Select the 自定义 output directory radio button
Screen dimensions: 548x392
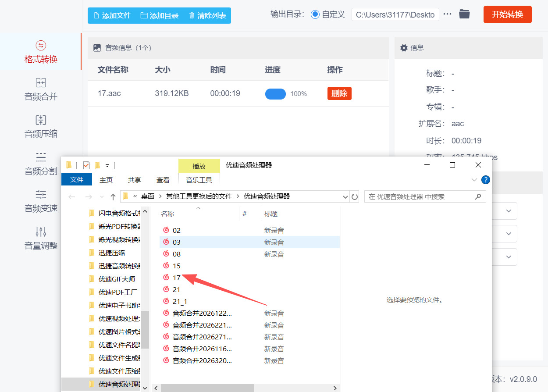coord(315,14)
